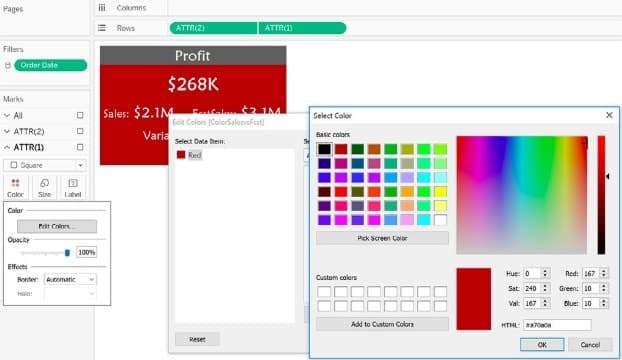The height and width of the screenshot is (360, 622).
Task: Open the Border Automatic dropdown
Action: 70,280
